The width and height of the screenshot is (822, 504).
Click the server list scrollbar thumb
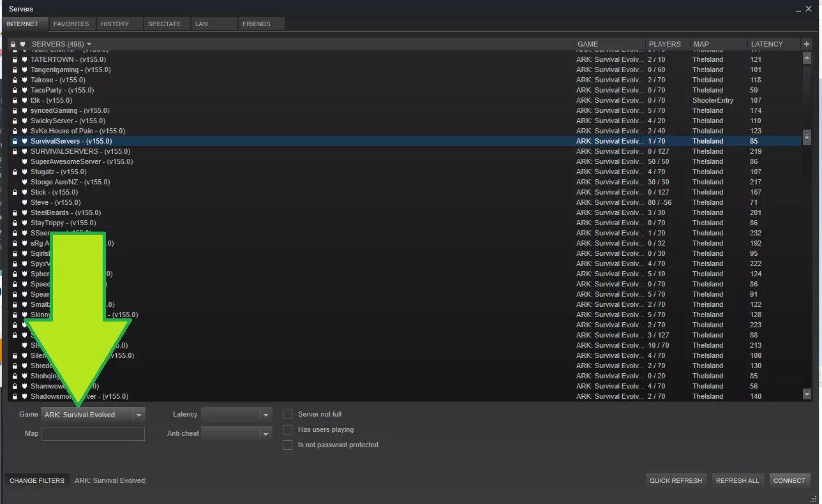[807, 137]
